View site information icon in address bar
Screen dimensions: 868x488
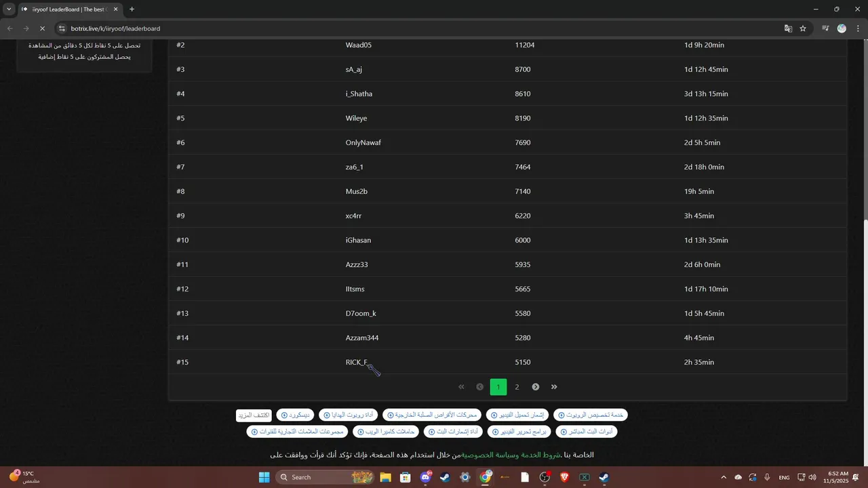[x=62, y=28]
